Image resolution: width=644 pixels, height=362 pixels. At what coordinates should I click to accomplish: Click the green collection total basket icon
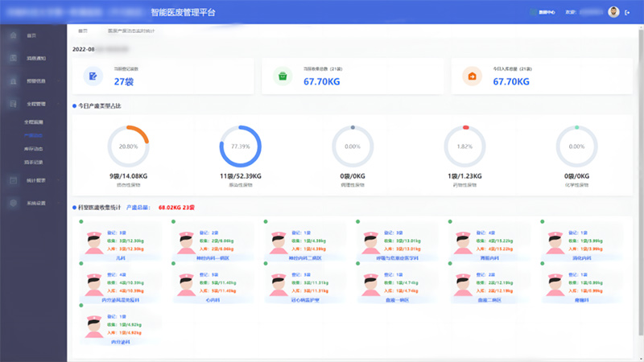pos(283,76)
